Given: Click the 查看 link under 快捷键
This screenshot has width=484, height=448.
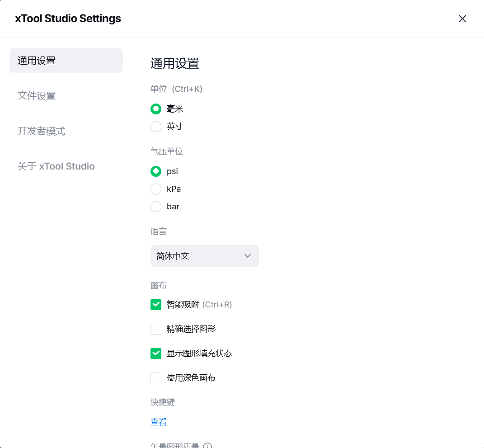Looking at the screenshot, I should tap(159, 422).
